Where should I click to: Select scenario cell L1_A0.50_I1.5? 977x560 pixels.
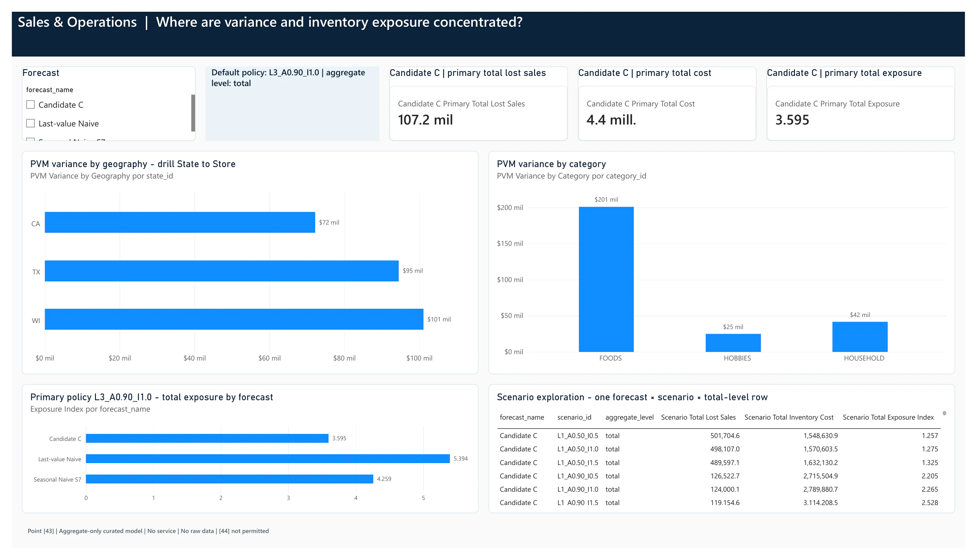click(x=578, y=463)
